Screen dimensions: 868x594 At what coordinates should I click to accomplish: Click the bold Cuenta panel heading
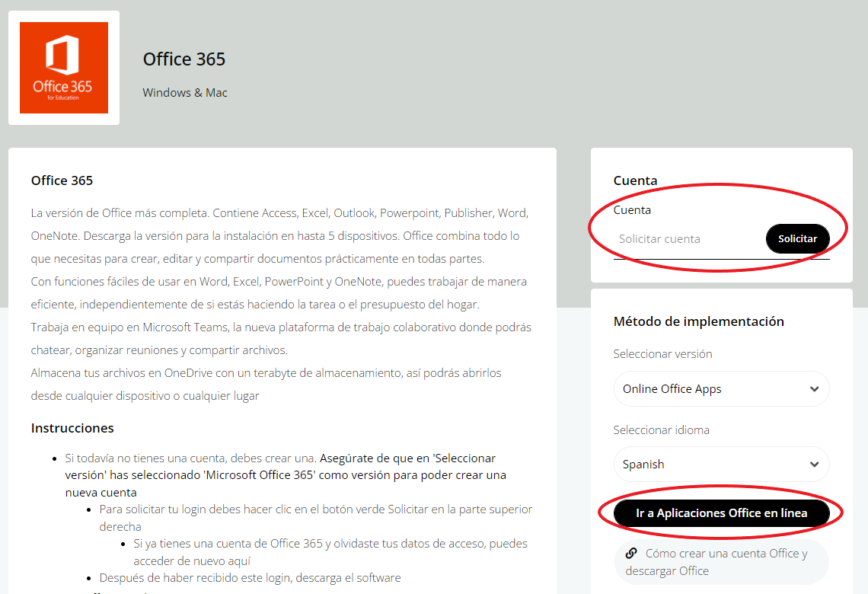pyautogui.click(x=635, y=180)
